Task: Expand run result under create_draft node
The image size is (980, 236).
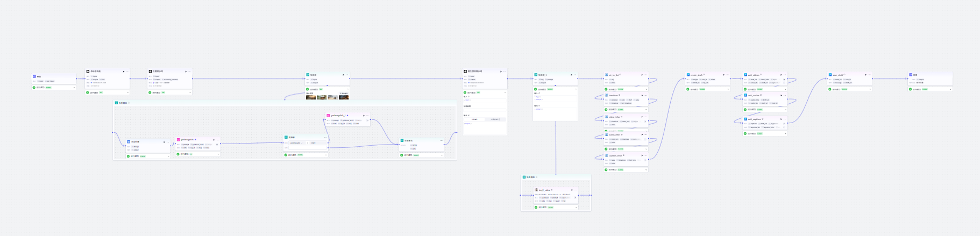Action: point(727,89)
